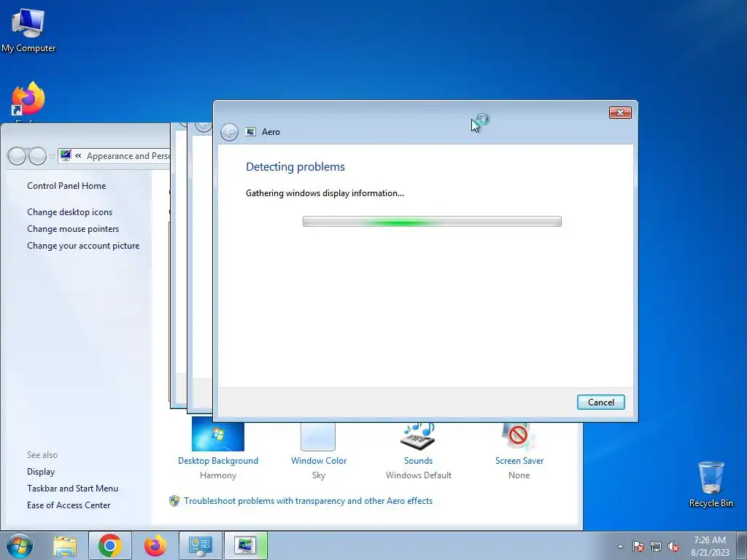
Task: Open Desktop Background thumbnail
Action: tap(218, 435)
